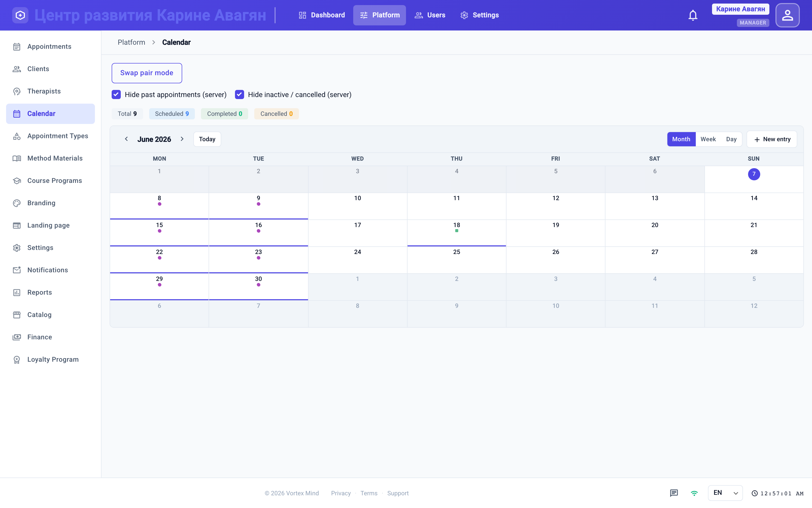
Task: Click the Cancelled 0 status chip
Action: 277,114
